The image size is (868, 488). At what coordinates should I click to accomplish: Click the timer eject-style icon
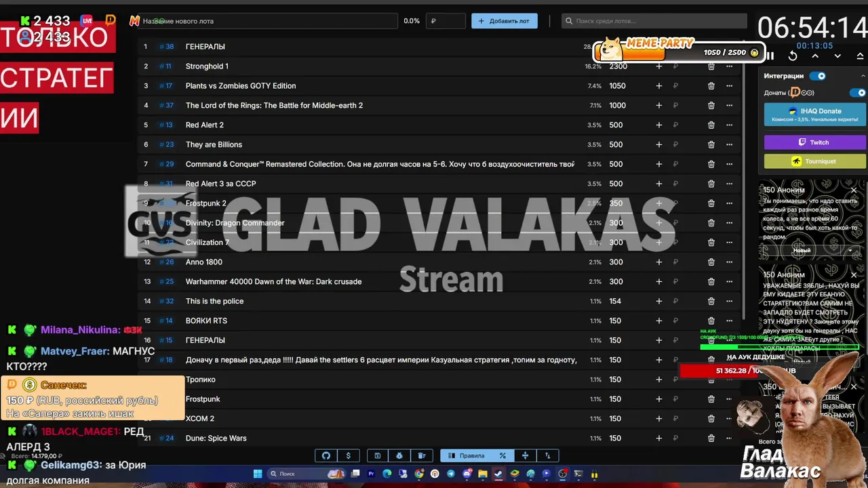[860, 56]
